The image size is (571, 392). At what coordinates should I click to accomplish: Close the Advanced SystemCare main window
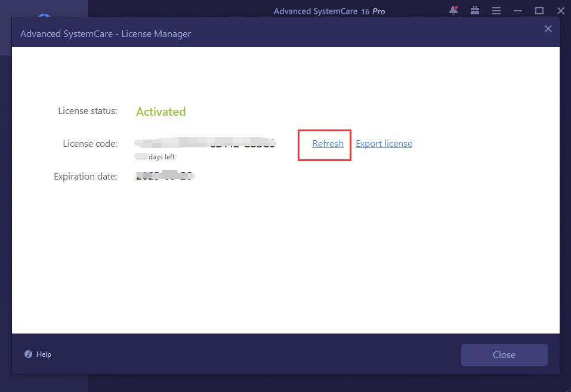click(x=561, y=11)
